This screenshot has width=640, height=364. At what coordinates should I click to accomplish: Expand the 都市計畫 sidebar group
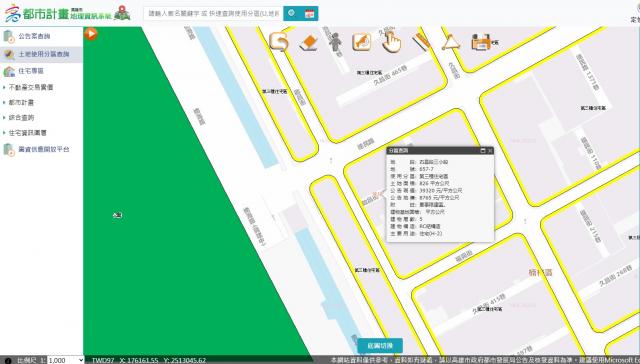(21, 102)
